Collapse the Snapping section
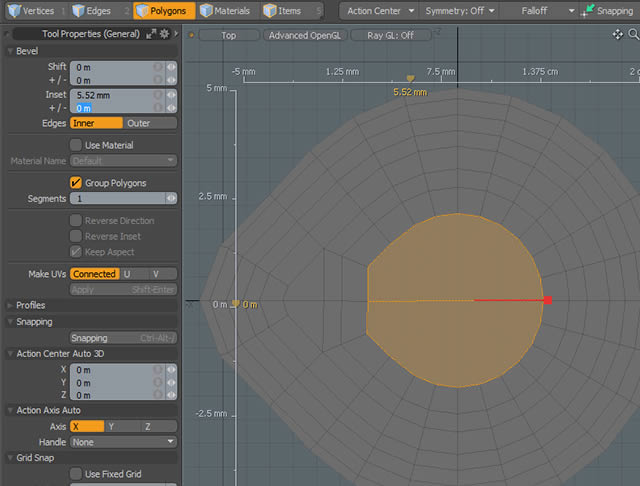This screenshot has width=640, height=486. 10,322
